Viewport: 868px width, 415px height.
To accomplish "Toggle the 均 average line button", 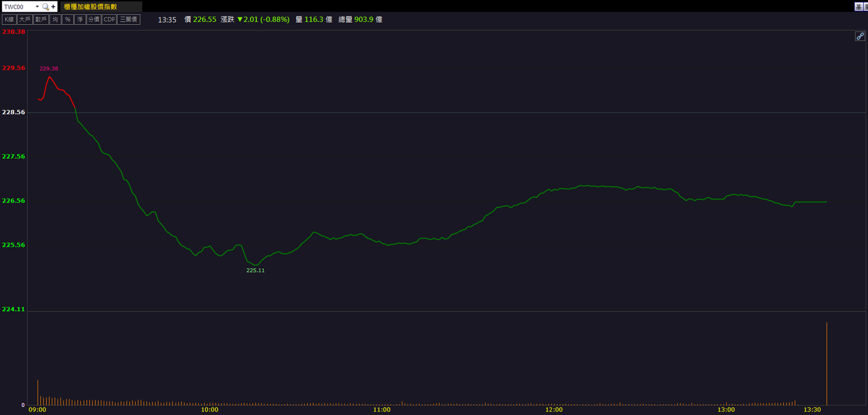I will [x=55, y=20].
